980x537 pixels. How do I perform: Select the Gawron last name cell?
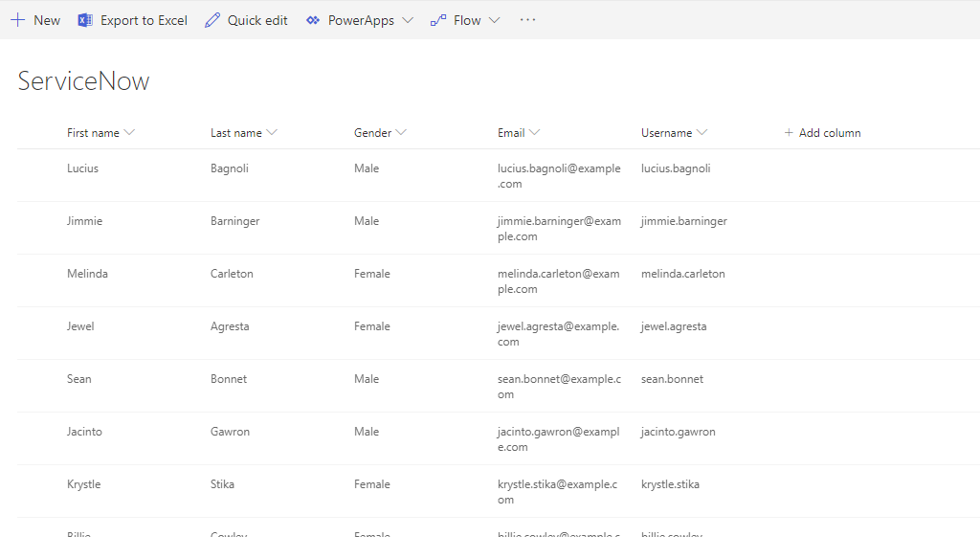[x=230, y=432]
